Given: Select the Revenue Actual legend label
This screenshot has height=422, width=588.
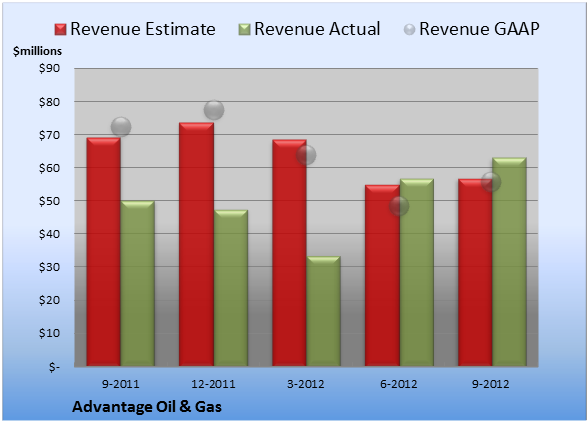Looking at the screenshot, I should (317, 29).
